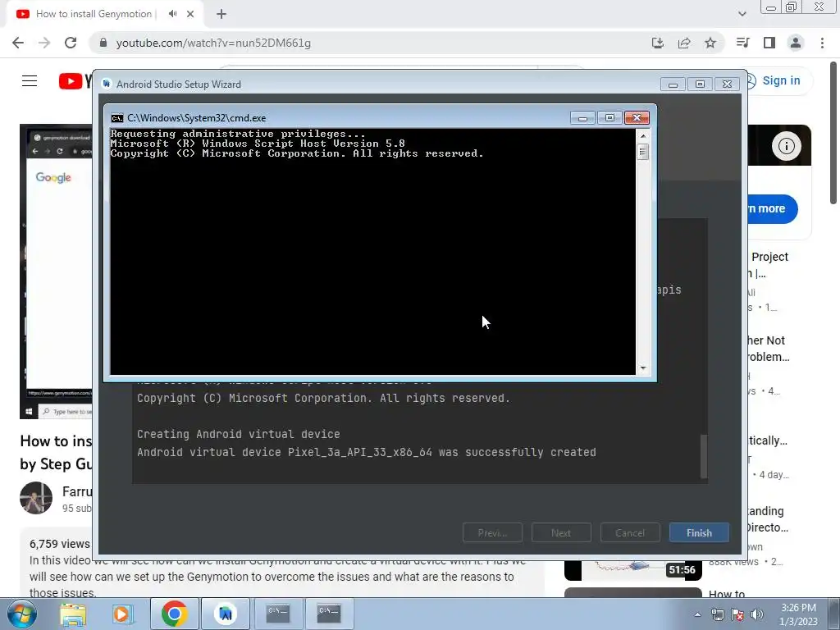Click the lock icon in the address bar
The height and width of the screenshot is (630, 840).
[103, 43]
